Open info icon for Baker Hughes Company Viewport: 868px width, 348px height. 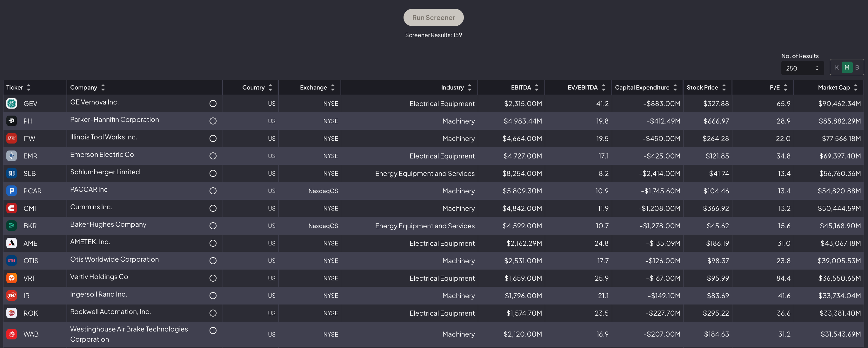(x=213, y=226)
